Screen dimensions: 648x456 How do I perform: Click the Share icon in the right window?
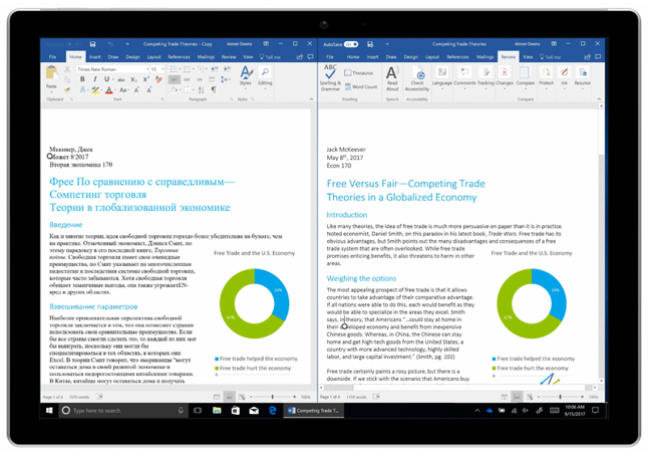pos(587,57)
